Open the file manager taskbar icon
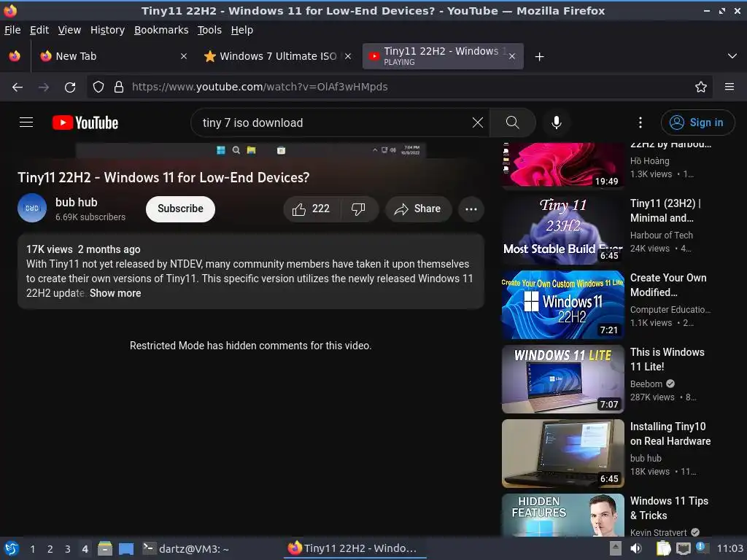 104,548
